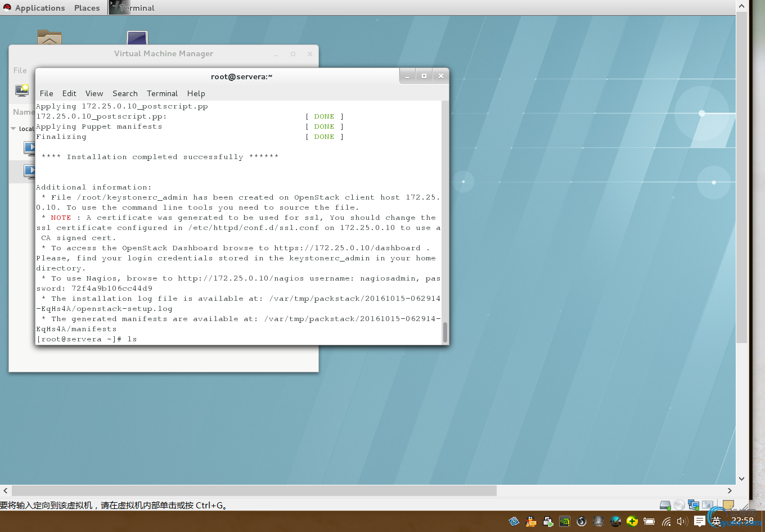Toggle the input language indicator 英
765x532 pixels.
coord(715,521)
